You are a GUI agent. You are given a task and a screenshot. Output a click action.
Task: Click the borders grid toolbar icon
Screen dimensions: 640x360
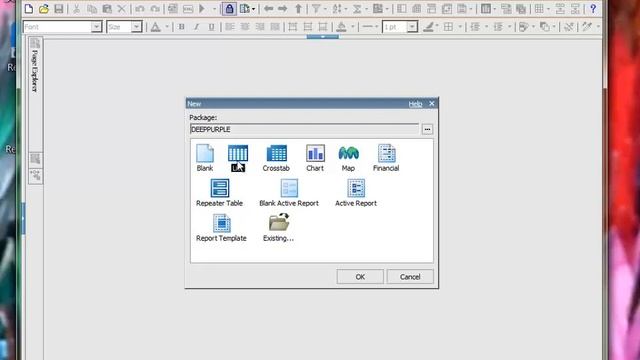click(449, 27)
